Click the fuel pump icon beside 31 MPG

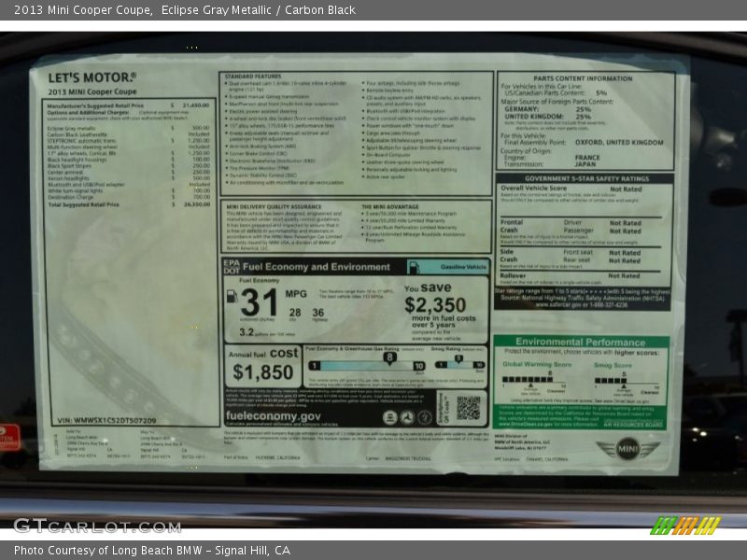pos(232,297)
